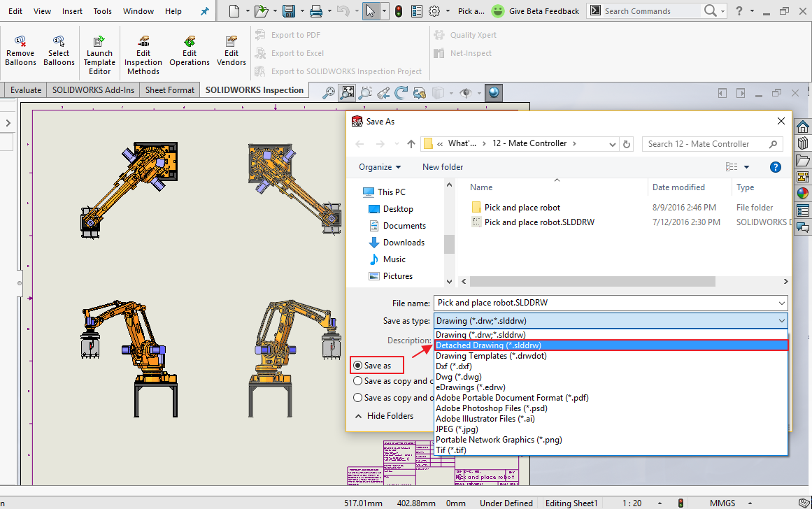The width and height of the screenshot is (812, 509).
Task: Click Export to PDF
Action: (288, 35)
